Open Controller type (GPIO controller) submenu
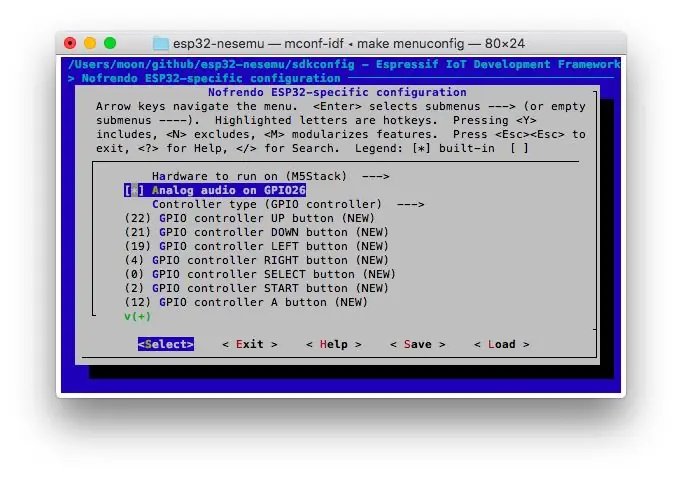The height and width of the screenshot is (478, 682). click(288, 204)
